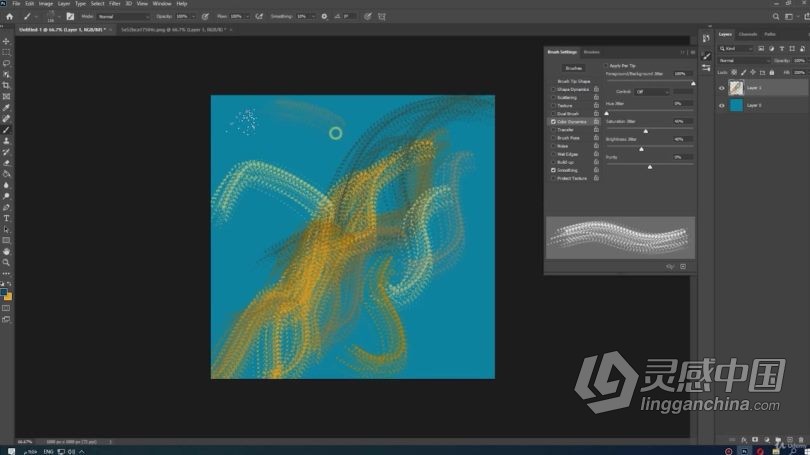Switch to the Brushes tab
The height and width of the screenshot is (455, 810).
[x=591, y=52]
